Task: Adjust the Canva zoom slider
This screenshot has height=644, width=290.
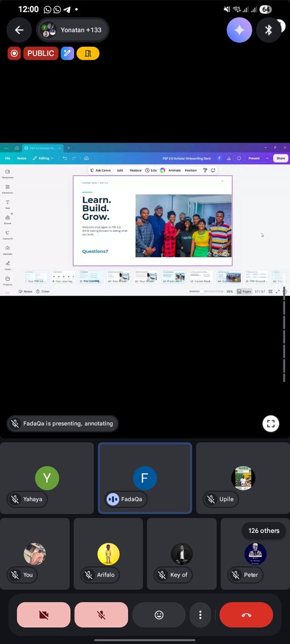Action: [206, 291]
